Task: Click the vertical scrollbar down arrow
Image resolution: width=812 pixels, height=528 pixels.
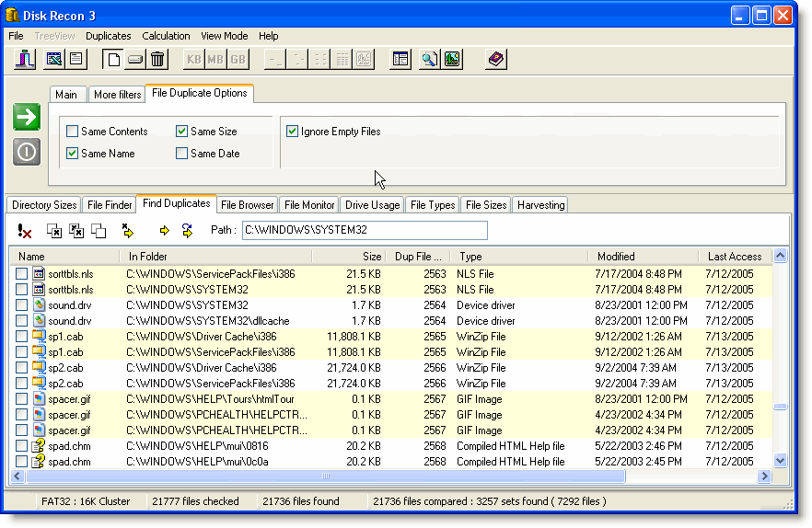Action: (x=781, y=460)
